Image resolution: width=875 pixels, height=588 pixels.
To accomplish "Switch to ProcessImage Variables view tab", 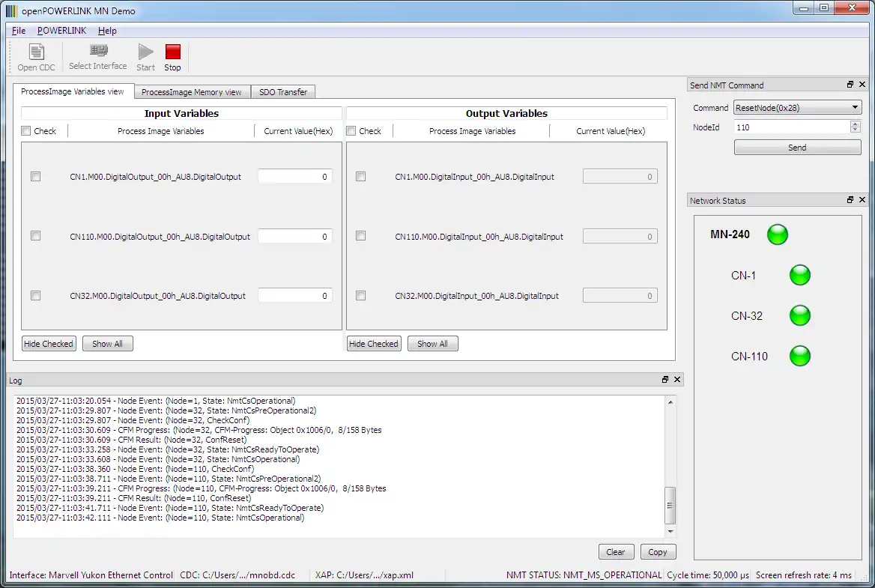I will coord(73,91).
